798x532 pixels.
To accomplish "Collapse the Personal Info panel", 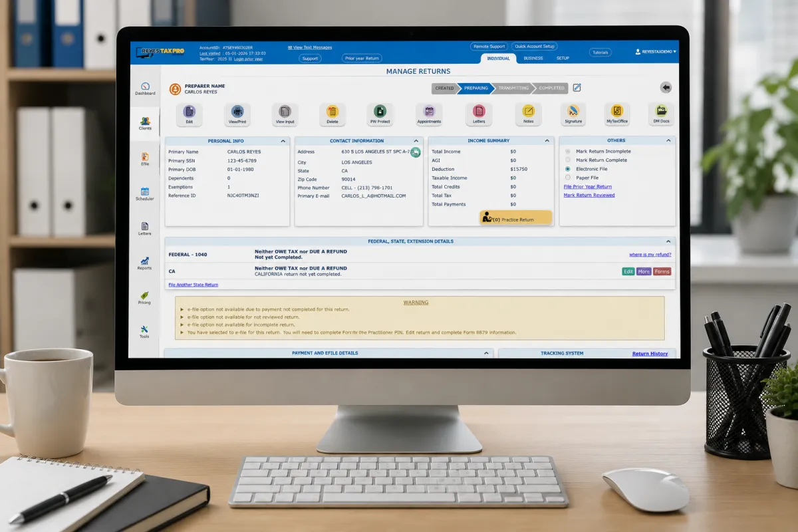I will coord(283,141).
